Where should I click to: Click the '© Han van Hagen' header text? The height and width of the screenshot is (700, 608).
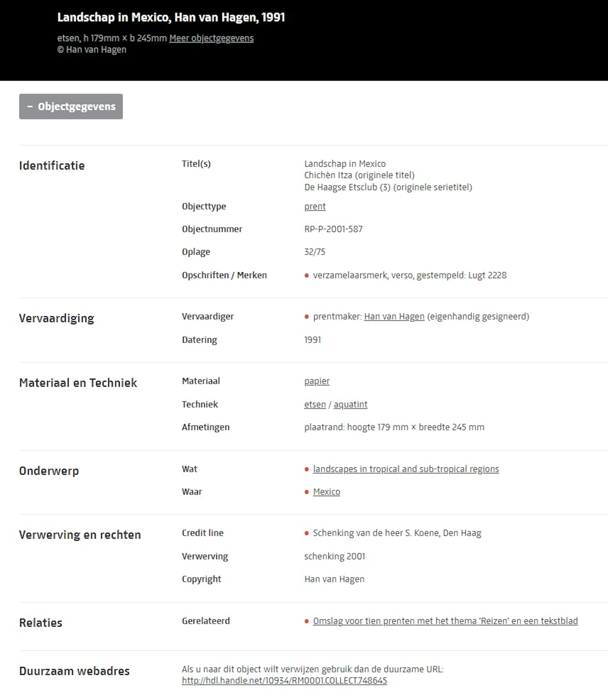coord(92,50)
